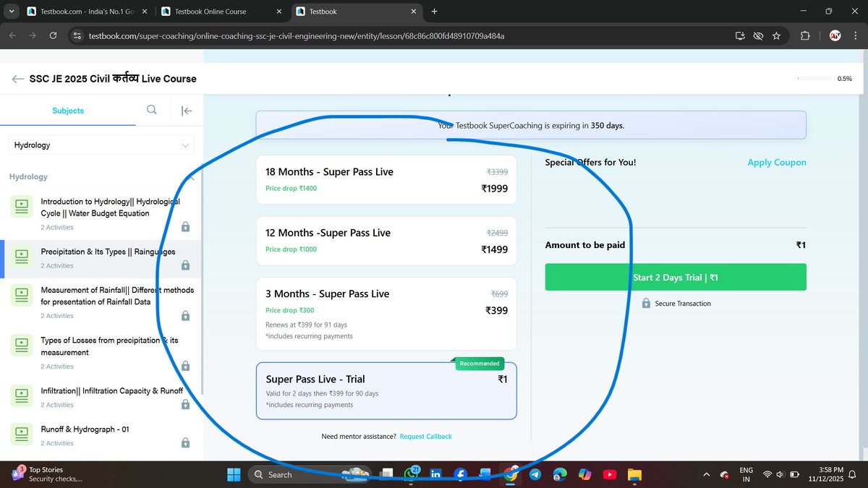This screenshot has width=868, height=488.
Task: Open Windows Start menu
Action: (234, 474)
